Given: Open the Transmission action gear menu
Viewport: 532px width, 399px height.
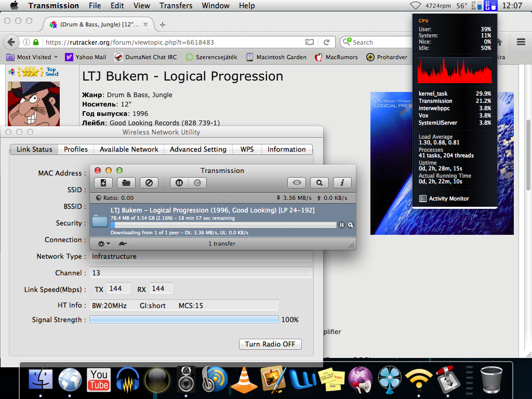Looking at the screenshot, I should tap(103, 244).
